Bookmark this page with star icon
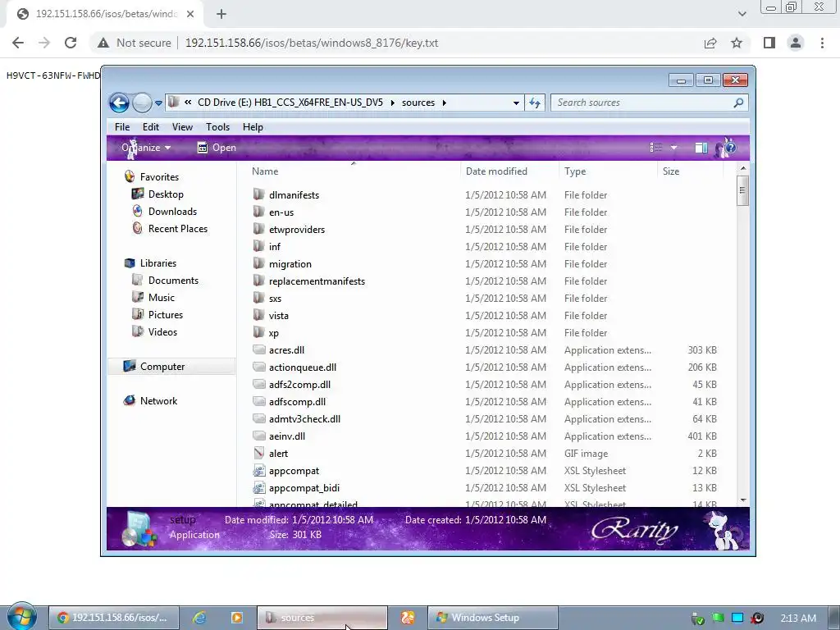The width and height of the screenshot is (840, 630). 737,43
